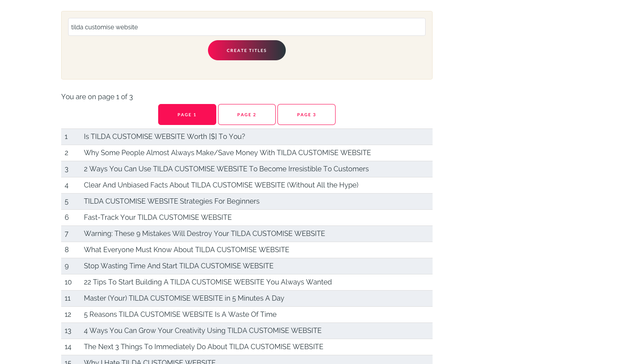Select the Page 1 tab
Screen dimensions: 627x364
[187, 114]
